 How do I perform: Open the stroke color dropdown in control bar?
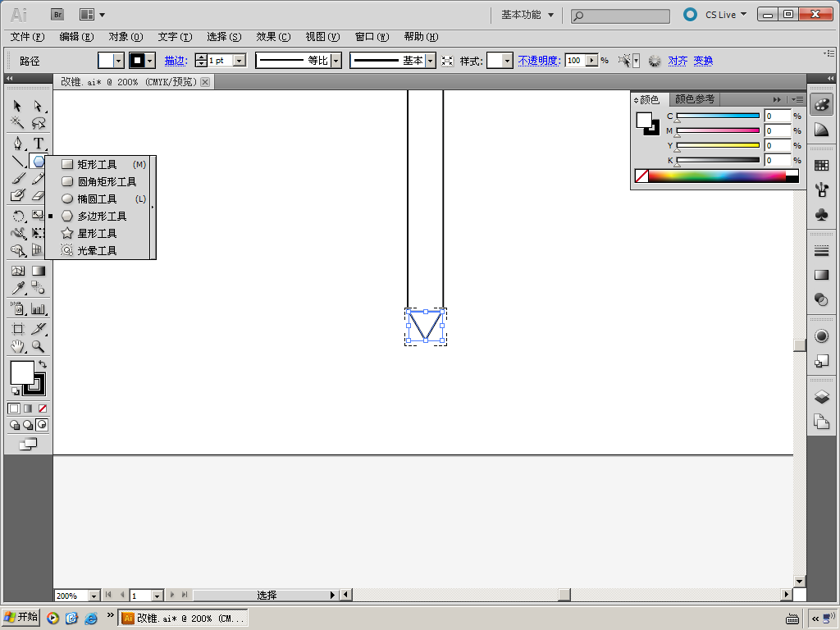click(x=150, y=61)
